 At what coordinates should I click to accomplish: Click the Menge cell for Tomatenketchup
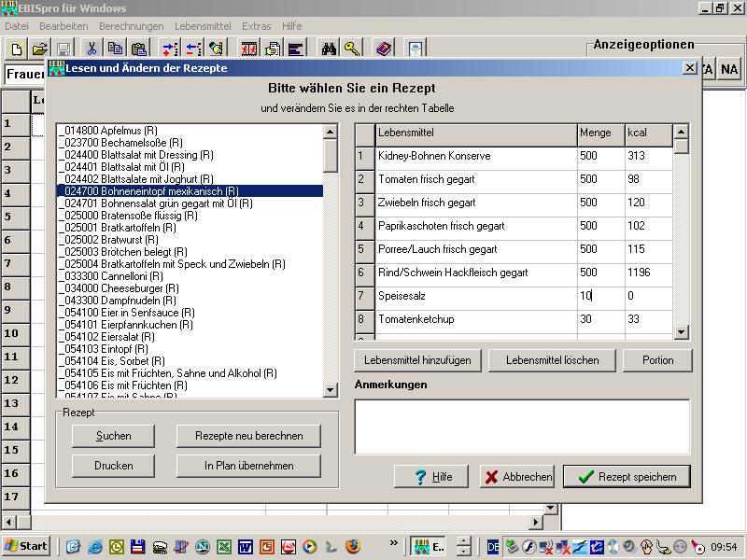(599, 319)
